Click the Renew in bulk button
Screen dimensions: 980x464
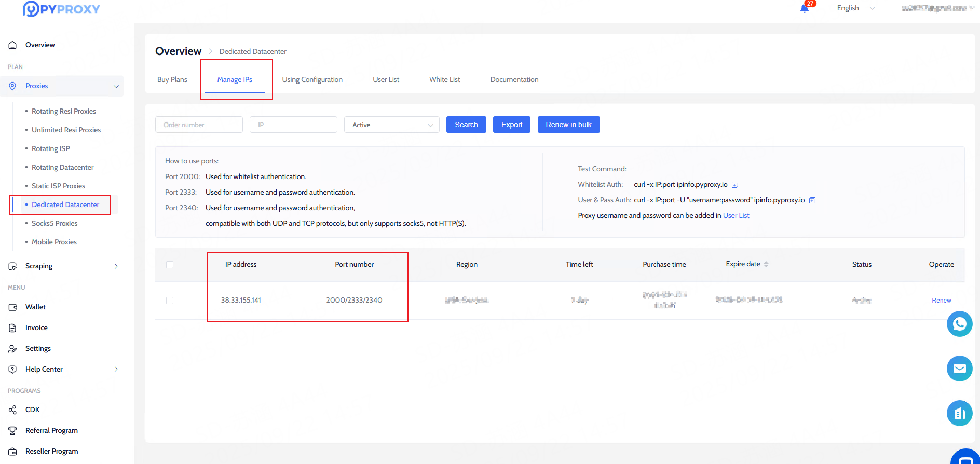pyautogui.click(x=568, y=125)
